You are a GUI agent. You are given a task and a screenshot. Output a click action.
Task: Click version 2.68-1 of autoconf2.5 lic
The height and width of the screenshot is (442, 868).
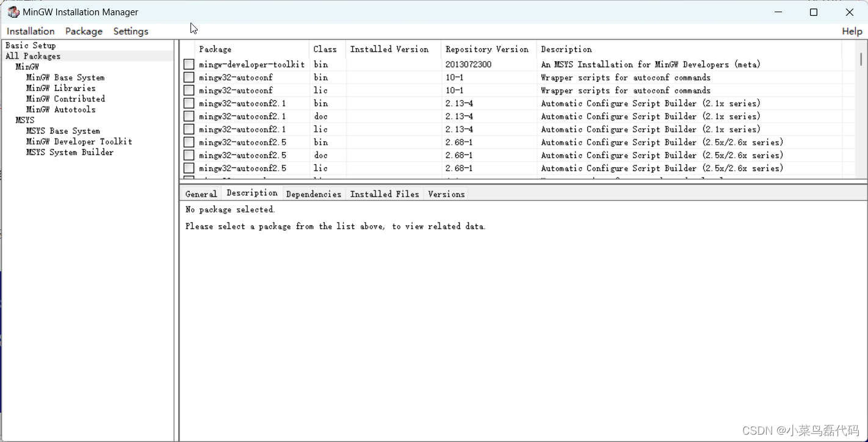pos(459,168)
